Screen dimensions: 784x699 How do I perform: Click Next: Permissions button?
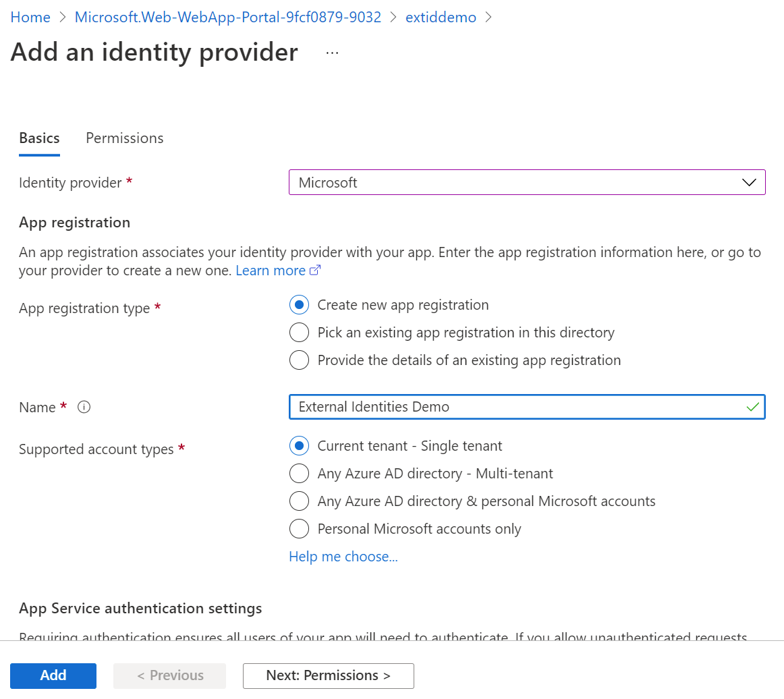pos(328,675)
